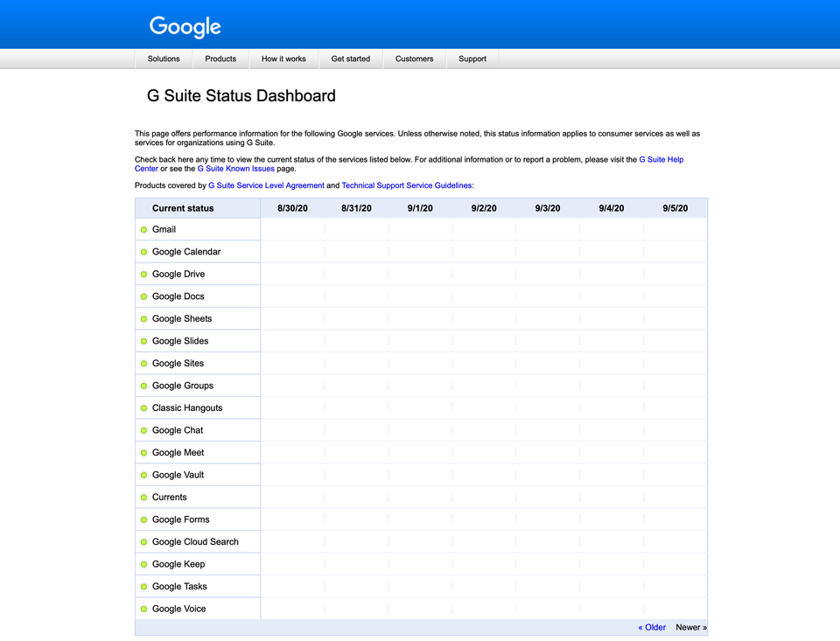This screenshot has height=641, width=840.
Task: Open Technical Support Service Guidelines
Action: pyautogui.click(x=406, y=185)
